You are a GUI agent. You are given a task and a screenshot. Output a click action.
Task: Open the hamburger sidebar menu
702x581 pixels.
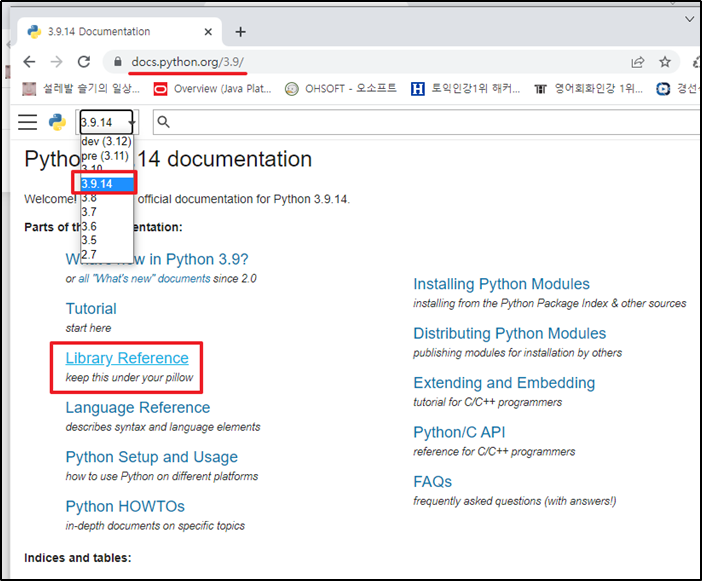(27, 122)
